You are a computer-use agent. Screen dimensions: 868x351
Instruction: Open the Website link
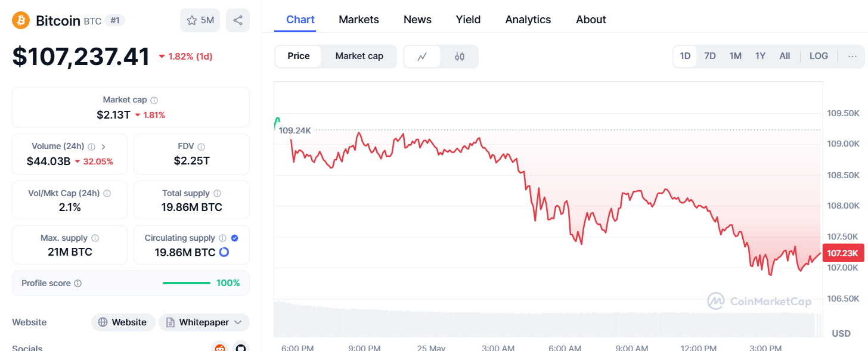[123, 322]
